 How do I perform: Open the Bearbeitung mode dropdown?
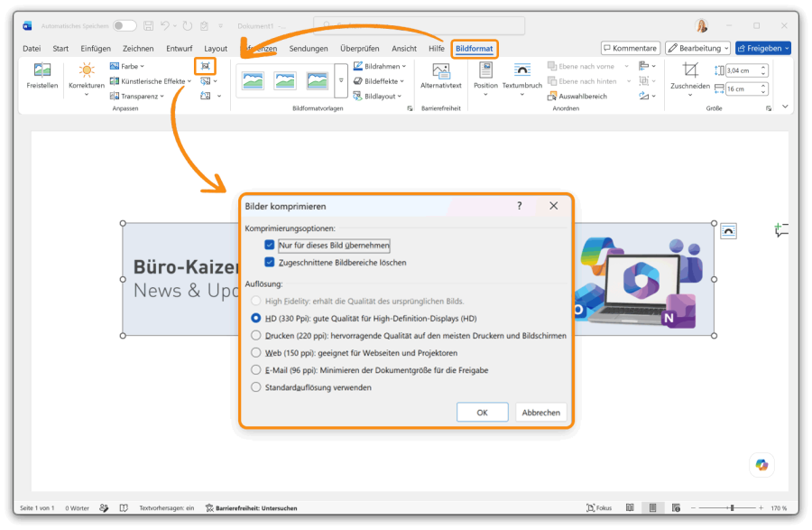pyautogui.click(x=697, y=48)
